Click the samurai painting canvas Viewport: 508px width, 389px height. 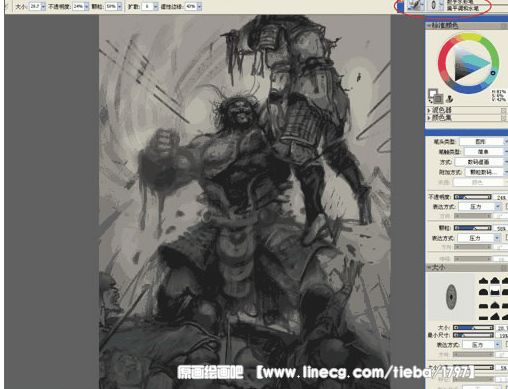click(x=245, y=202)
